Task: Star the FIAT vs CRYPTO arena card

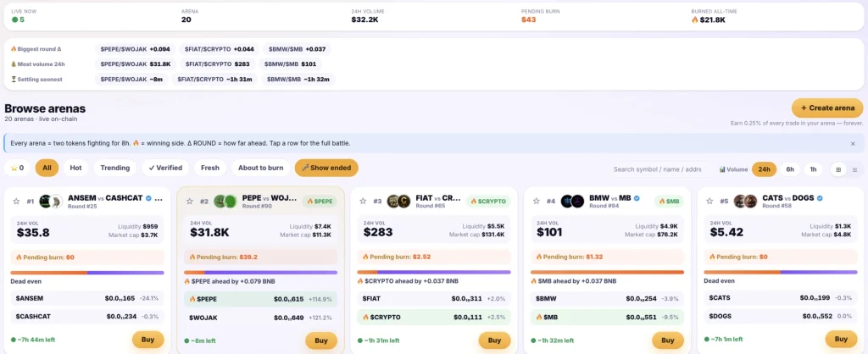Action: point(363,201)
